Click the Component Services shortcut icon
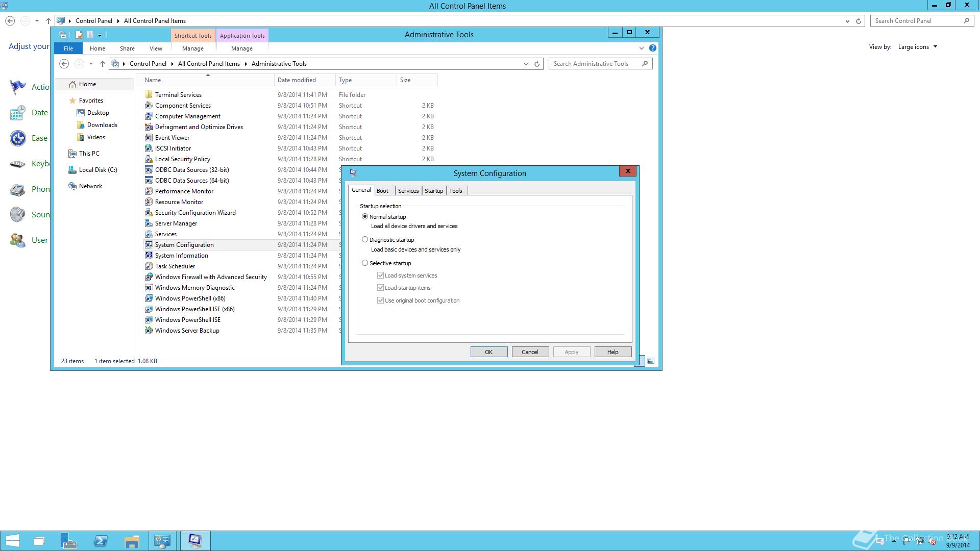The image size is (980, 551). tap(149, 106)
